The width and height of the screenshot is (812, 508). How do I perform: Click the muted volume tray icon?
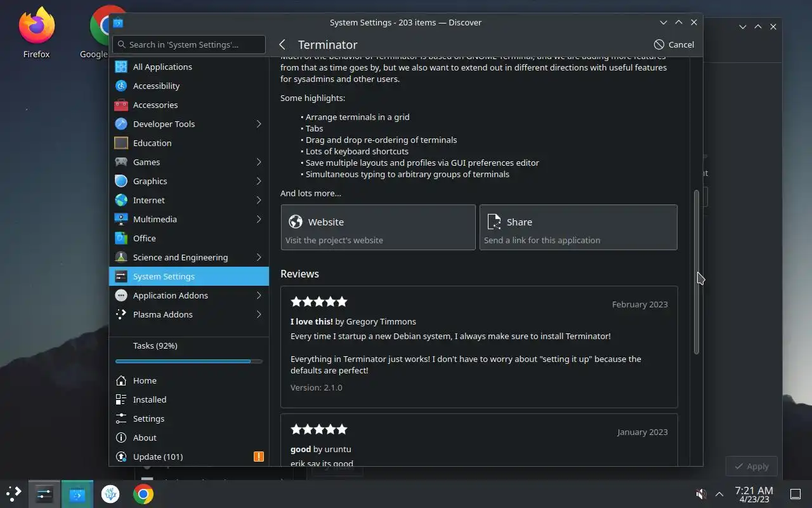point(701,494)
